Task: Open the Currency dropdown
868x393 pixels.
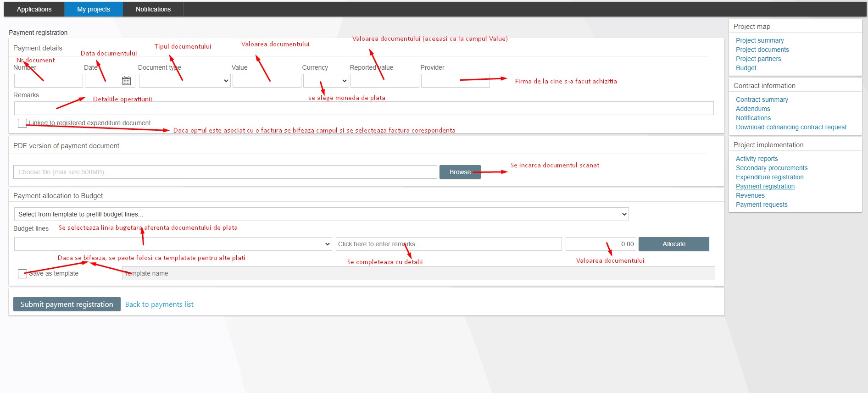Action: coord(326,81)
